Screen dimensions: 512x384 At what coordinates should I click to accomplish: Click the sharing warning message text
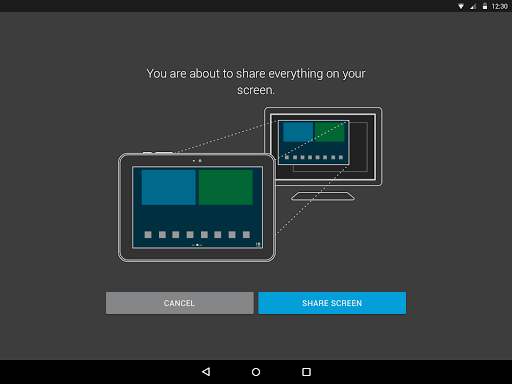[256, 82]
